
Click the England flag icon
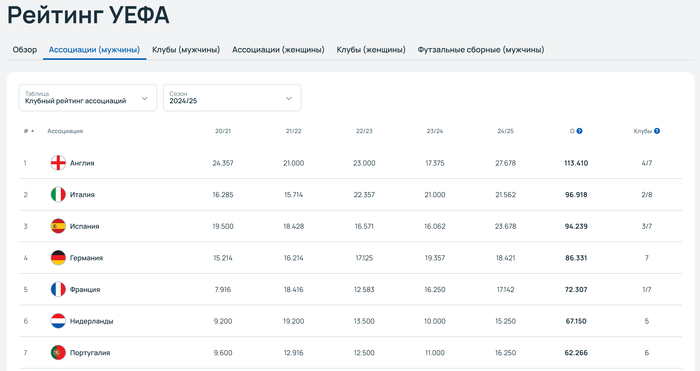click(x=58, y=163)
